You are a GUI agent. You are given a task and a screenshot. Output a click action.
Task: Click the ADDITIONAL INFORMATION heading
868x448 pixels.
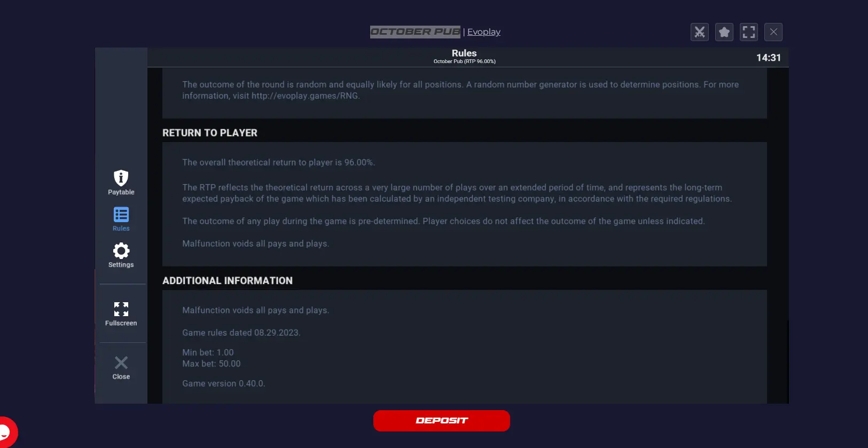tap(228, 281)
